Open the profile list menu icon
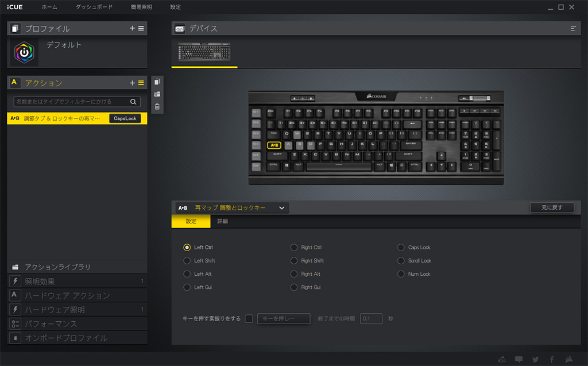The width and height of the screenshot is (588, 366). point(141,28)
